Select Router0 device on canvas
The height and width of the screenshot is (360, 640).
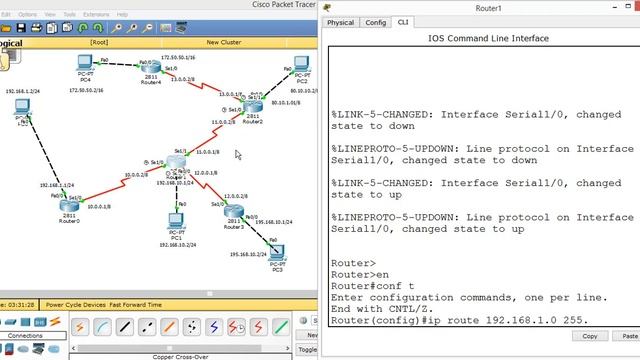[69, 205]
